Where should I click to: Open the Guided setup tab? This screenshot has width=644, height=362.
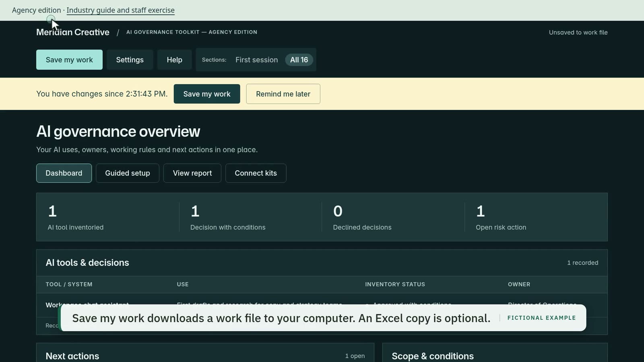128,173
